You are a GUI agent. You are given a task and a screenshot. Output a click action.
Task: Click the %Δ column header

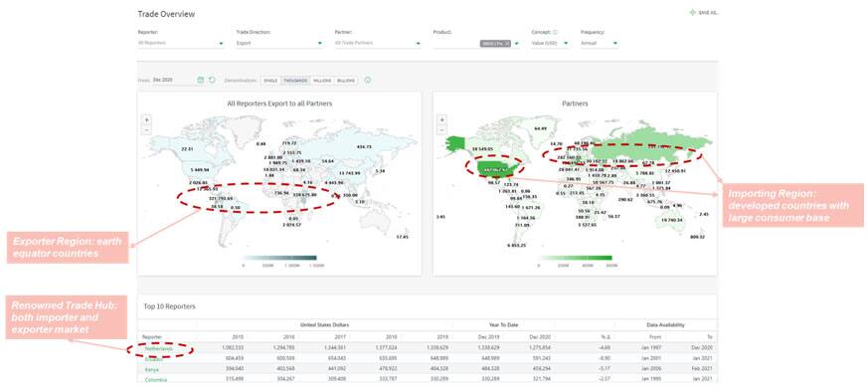pyautogui.click(x=606, y=336)
